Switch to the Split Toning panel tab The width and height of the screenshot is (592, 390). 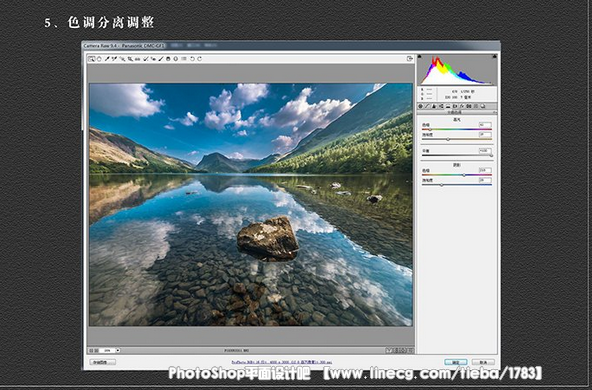tap(448, 106)
